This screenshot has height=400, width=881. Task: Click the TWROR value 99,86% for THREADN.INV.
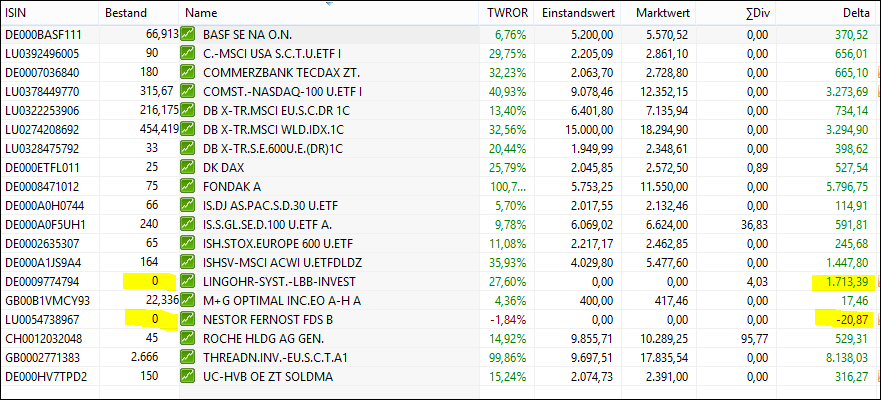click(506, 357)
